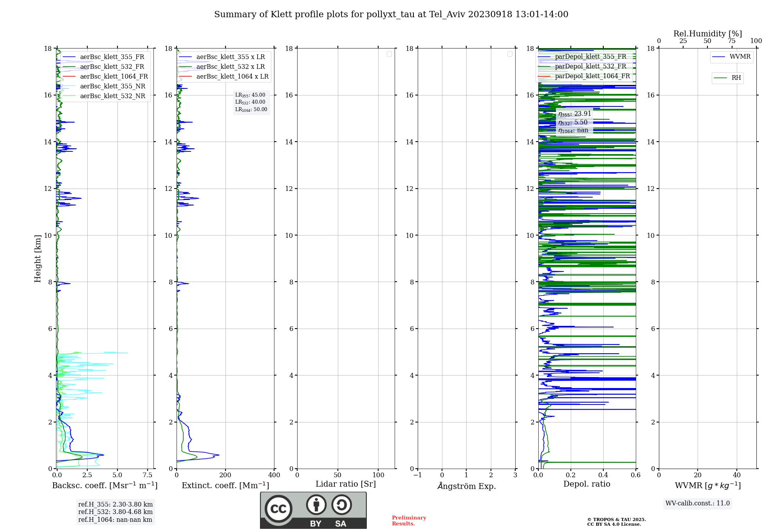This screenshot has width=783, height=532.
Task: Click the LR355: 45.00 annotation
Action: coord(250,95)
